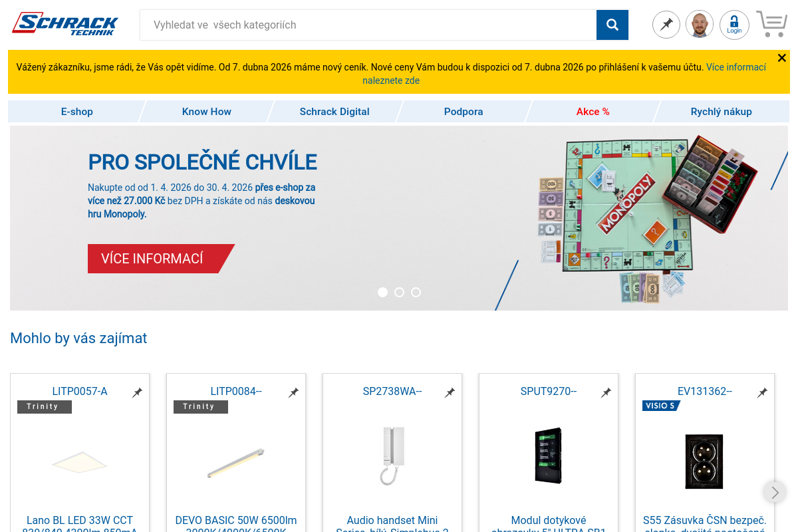View the S55 double socket image

(x=704, y=462)
